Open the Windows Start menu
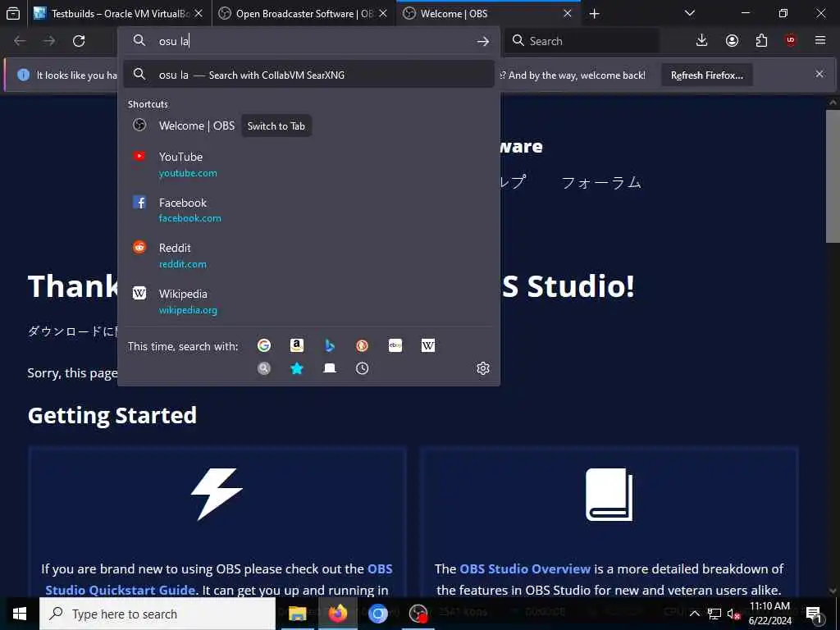This screenshot has width=840, height=630. 20,614
